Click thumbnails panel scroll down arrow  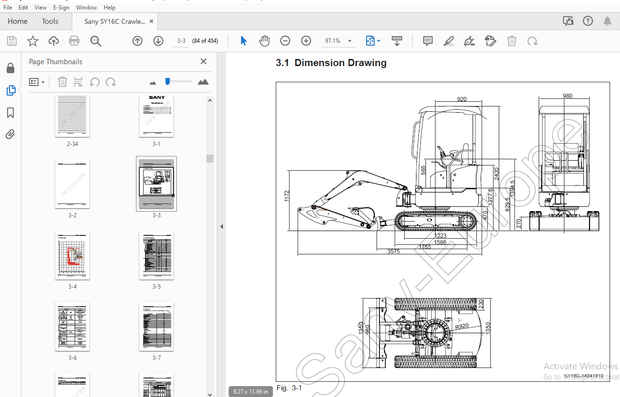[x=210, y=394]
